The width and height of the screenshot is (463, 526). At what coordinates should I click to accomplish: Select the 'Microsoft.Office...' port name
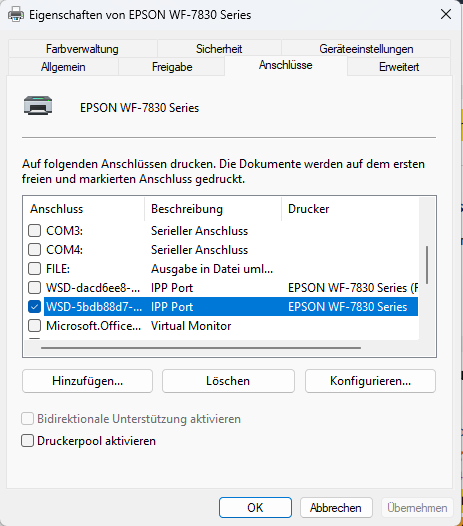(94, 326)
